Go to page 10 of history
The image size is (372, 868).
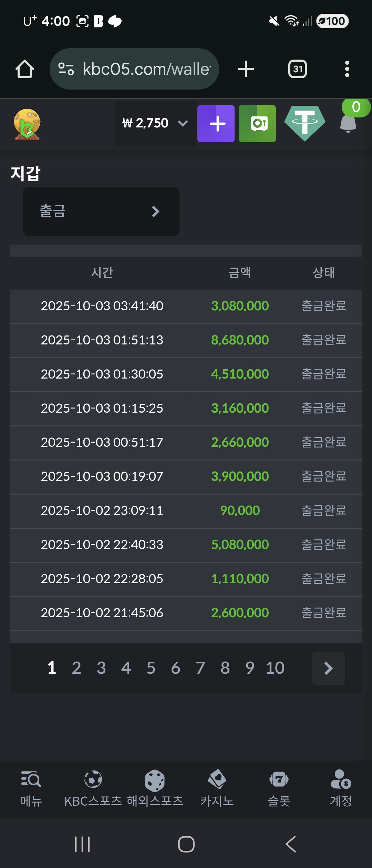[275, 668]
